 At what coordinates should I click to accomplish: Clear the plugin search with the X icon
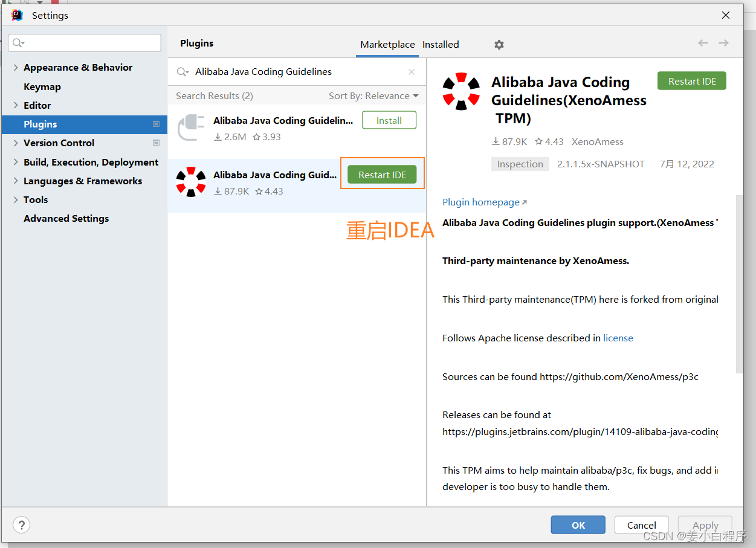412,72
